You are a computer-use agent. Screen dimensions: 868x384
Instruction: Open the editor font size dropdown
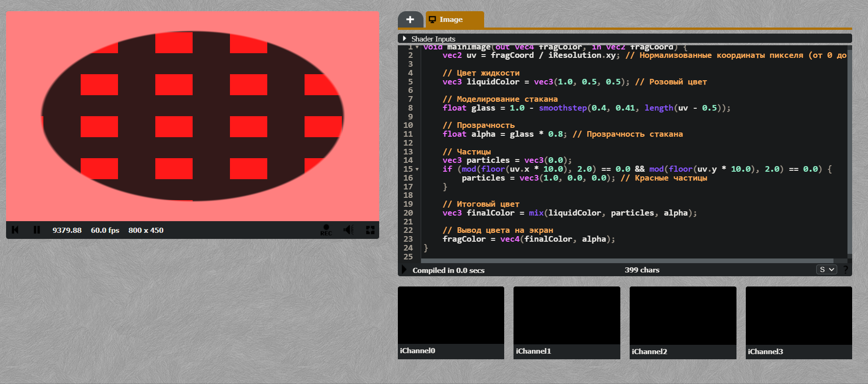pyautogui.click(x=826, y=270)
